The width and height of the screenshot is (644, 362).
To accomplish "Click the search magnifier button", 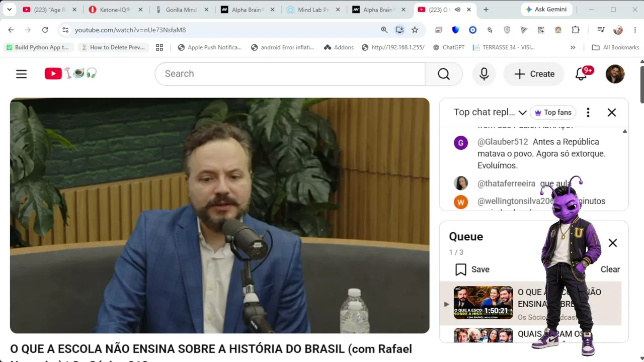I will tap(443, 74).
